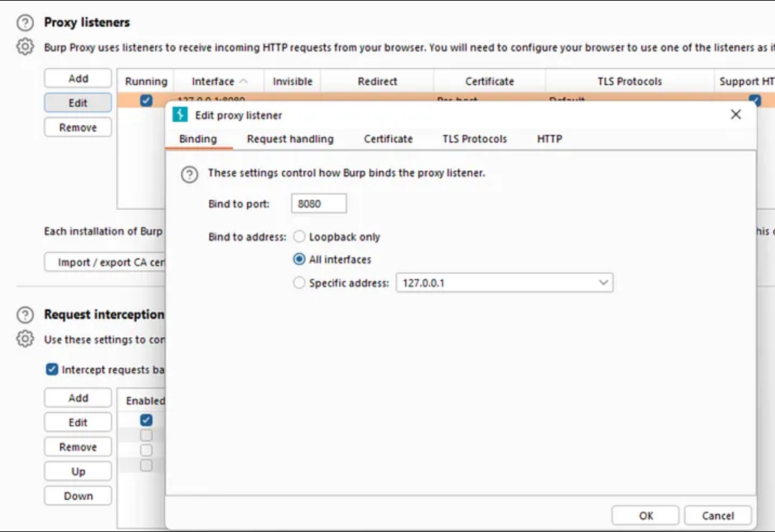Click the Invisible column header
775x532 pixels.
pyautogui.click(x=292, y=81)
